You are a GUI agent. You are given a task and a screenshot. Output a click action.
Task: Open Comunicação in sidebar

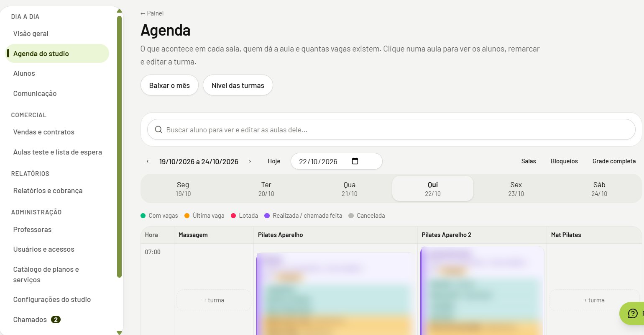tap(57, 93)
